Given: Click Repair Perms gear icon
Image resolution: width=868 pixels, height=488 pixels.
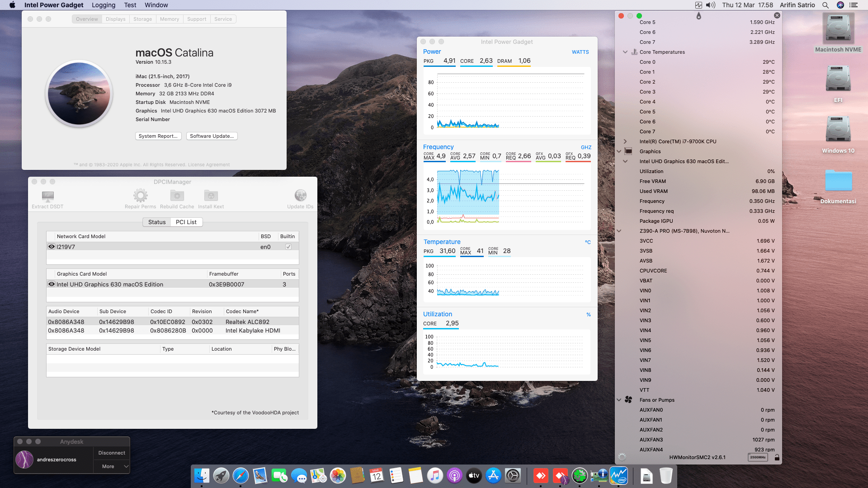Looking at the screenshot, I should [140, 196].
